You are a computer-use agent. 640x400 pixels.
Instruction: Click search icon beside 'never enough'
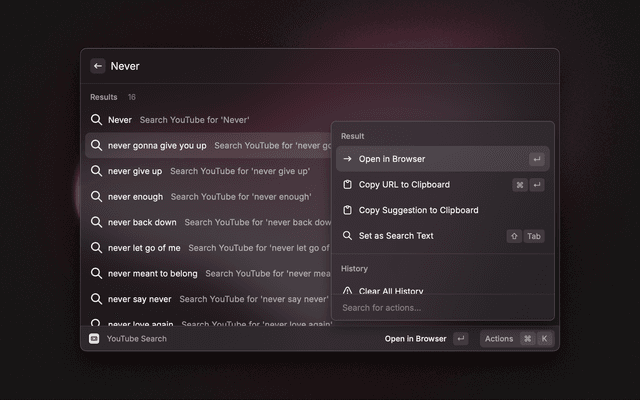tap(96, 197)
